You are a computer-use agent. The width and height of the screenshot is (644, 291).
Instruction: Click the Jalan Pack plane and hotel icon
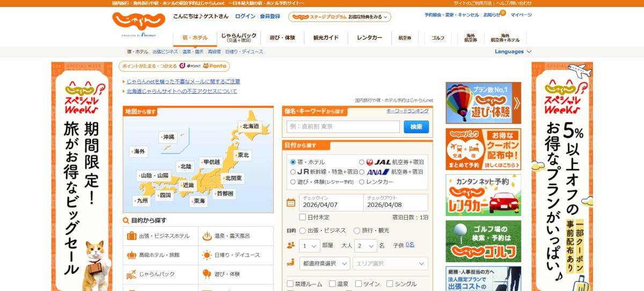tap(131, 274)
